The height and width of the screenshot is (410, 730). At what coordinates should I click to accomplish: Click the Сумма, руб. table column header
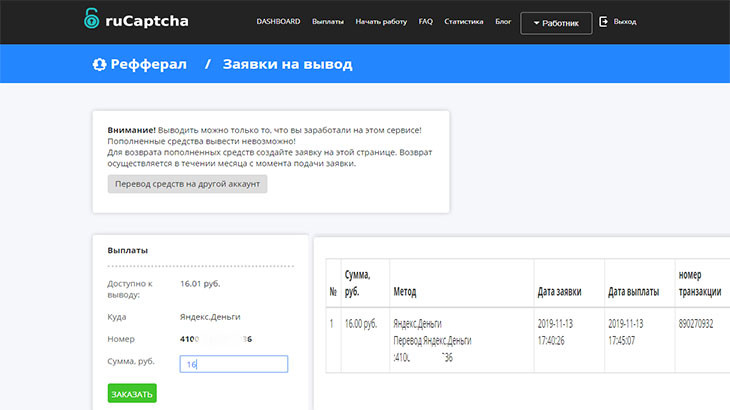(358, 284)
